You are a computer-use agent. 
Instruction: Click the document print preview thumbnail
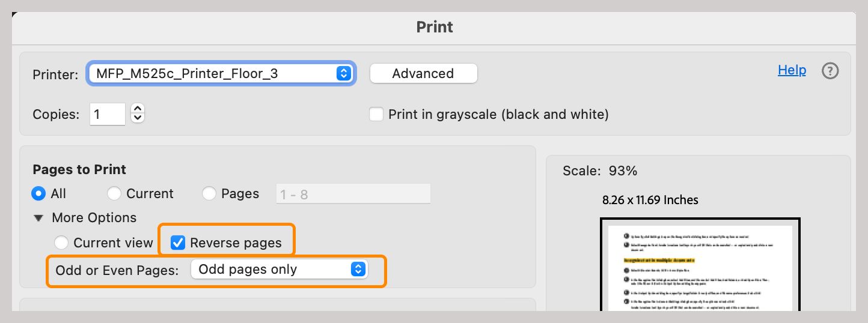point(700,266)
